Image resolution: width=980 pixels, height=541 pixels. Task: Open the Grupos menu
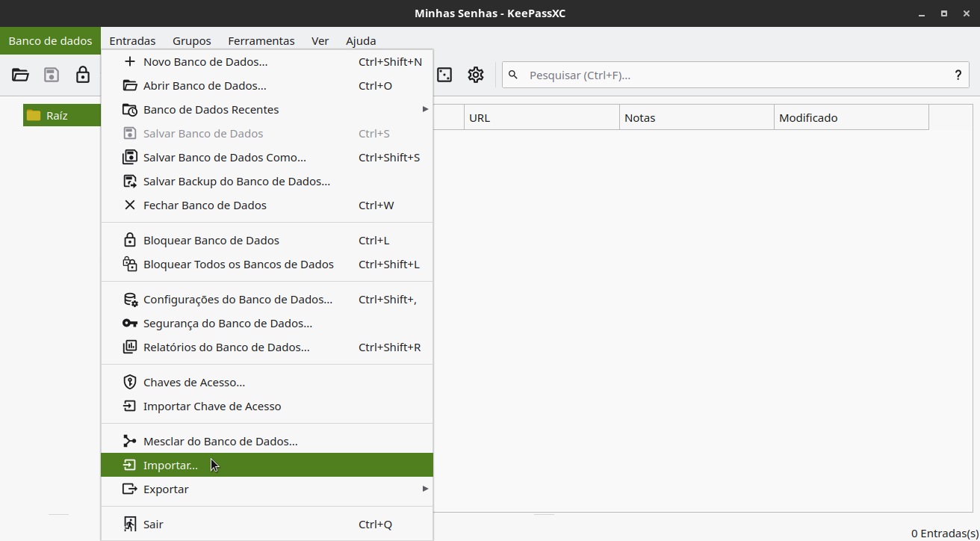[192, 40]
